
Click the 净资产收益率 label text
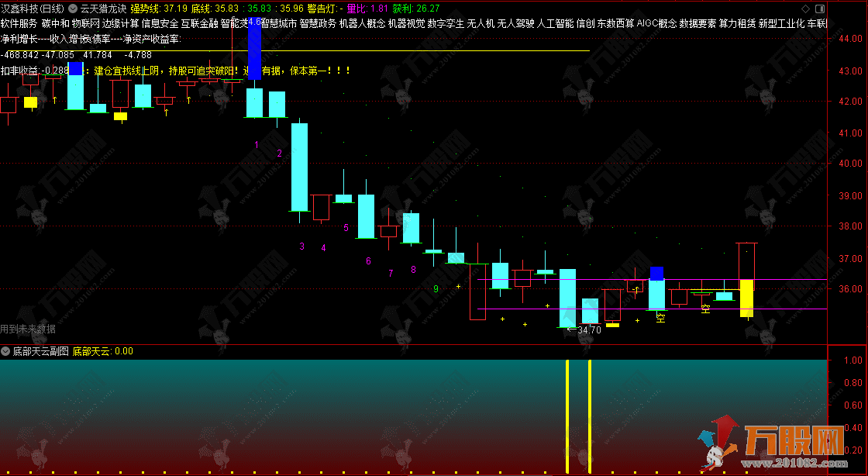click(152, 40)
